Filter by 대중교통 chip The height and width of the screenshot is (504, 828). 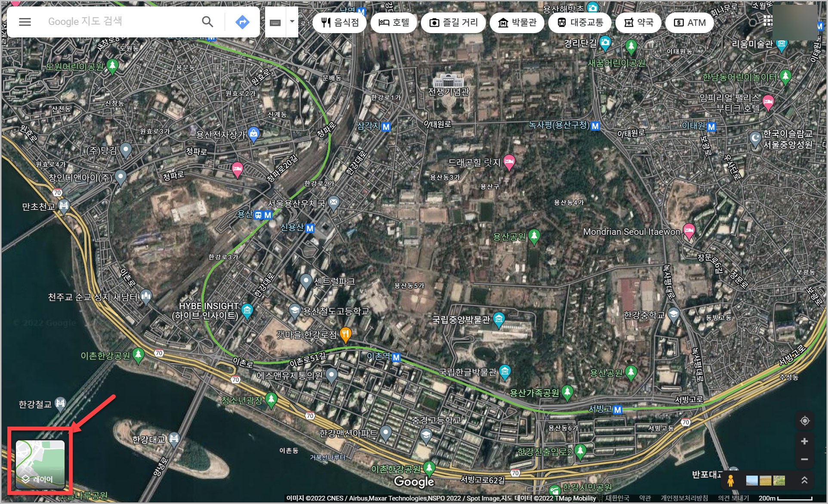pyautogui.click(x=580, y=22)
